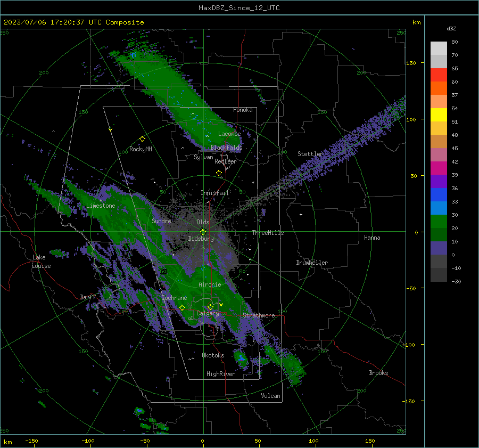479x448 pixels.
Task: Click the dBZ heading above the color scale
Action: pyautogui.click(x=451, y=28)
